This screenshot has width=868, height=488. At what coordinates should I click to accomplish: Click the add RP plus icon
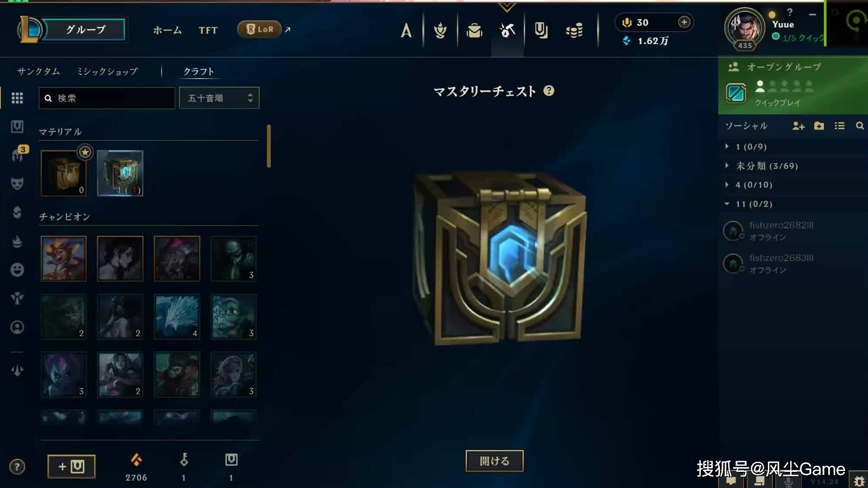(x=684, y=22)
